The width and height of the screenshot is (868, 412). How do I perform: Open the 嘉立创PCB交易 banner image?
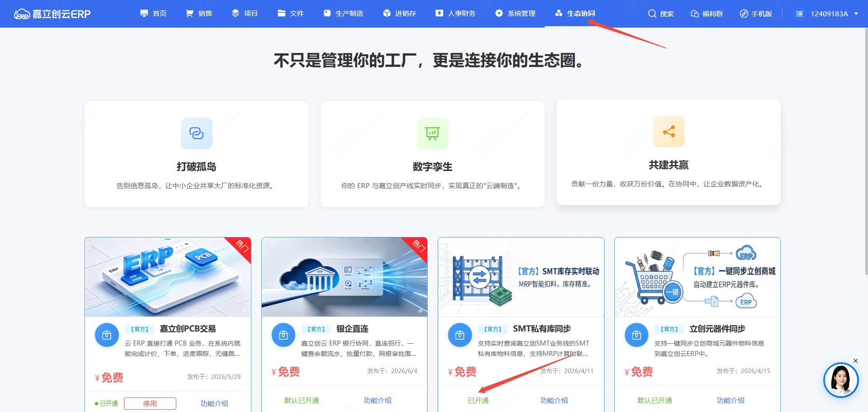[168, 277]
